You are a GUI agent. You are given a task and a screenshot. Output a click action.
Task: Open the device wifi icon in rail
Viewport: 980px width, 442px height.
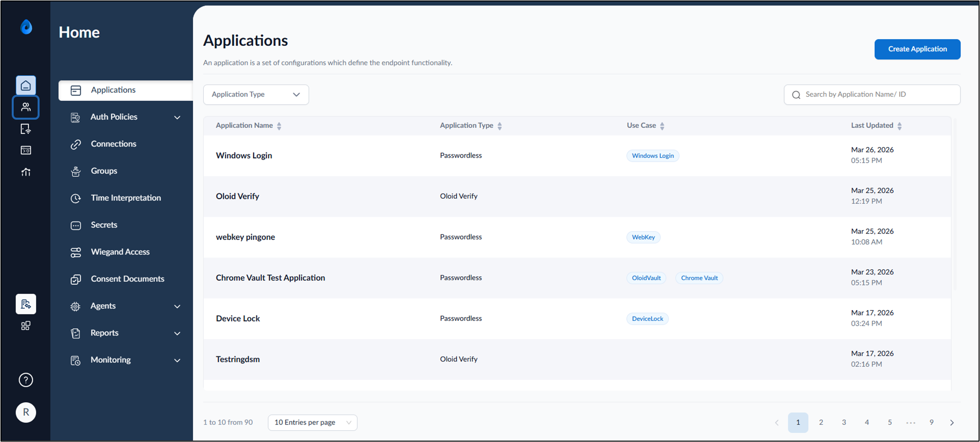point(26,129)
